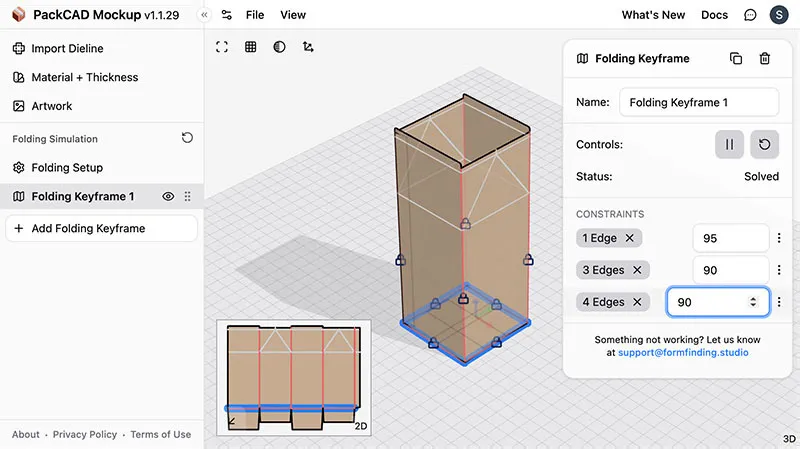Click the fit-to-view frame icon
The height and width of the screenshot is (449, 800).
[222, 47]
